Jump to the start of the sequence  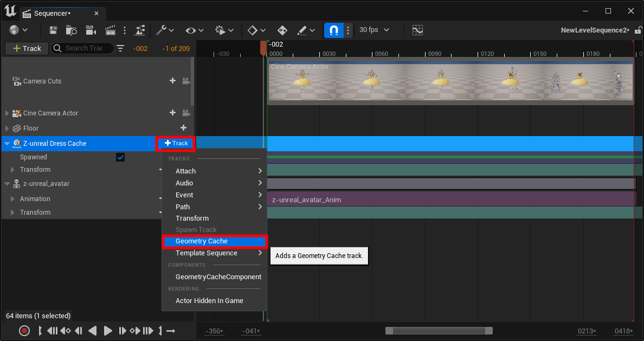(x=52, y=331)
